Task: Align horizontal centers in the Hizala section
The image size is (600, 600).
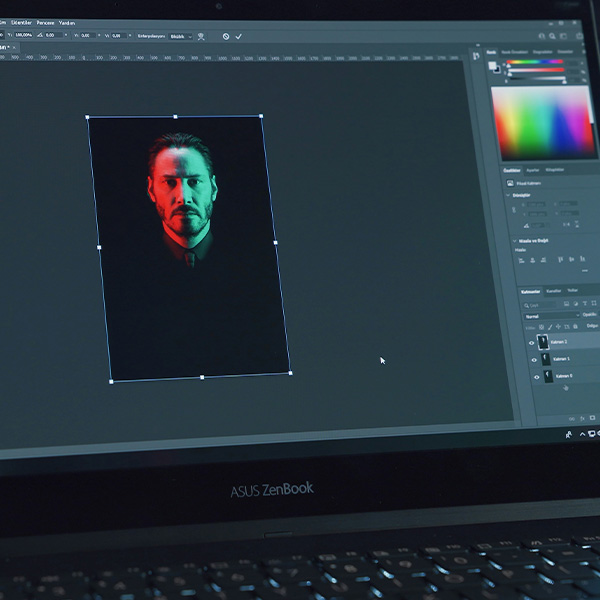Action: pyautogui.click(x=533, y=260)
